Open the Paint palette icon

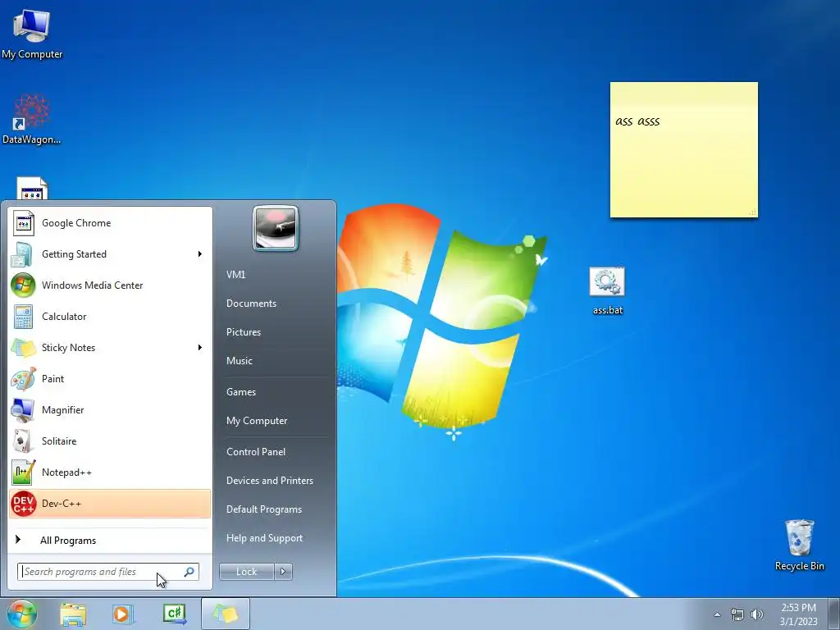pos(23,379)
